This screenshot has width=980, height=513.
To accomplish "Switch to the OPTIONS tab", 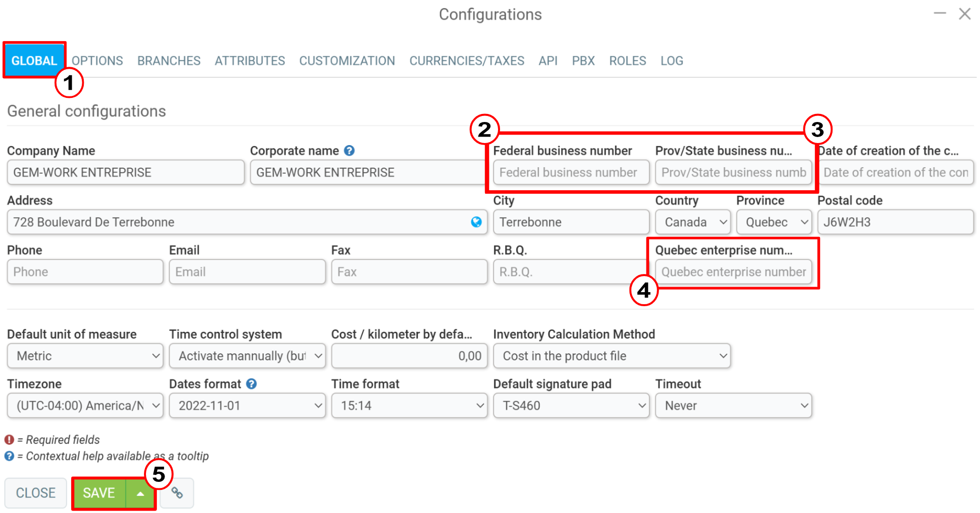I will (x=97, y=61).
